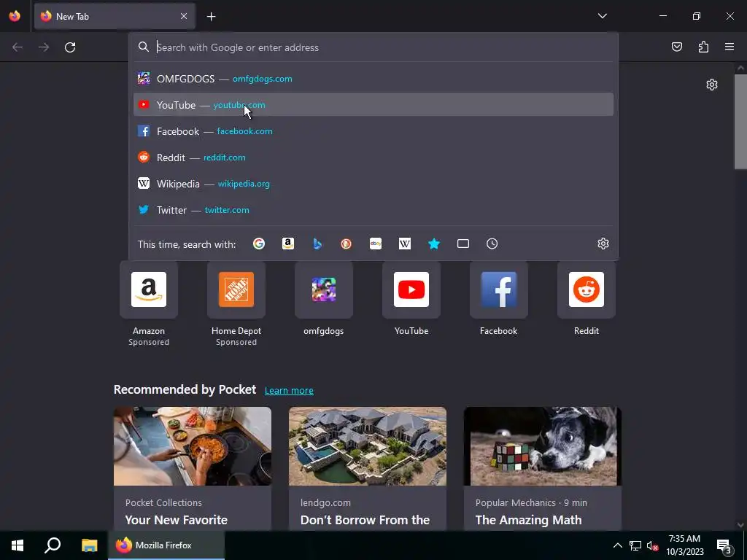The width and height of the screenshot is (747, 560).
Task: Follow the Pocket Learn more link
Action: pos(289,391)
